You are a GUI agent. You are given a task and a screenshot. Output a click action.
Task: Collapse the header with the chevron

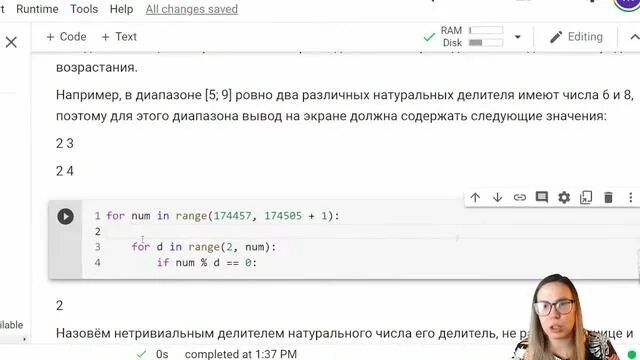(x=634, y=37)
